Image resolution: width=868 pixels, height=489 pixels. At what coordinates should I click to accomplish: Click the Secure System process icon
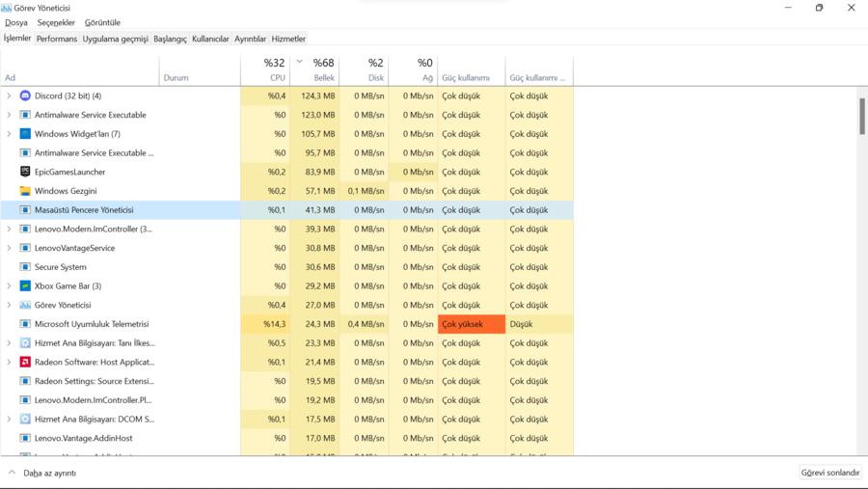point(25,267)
